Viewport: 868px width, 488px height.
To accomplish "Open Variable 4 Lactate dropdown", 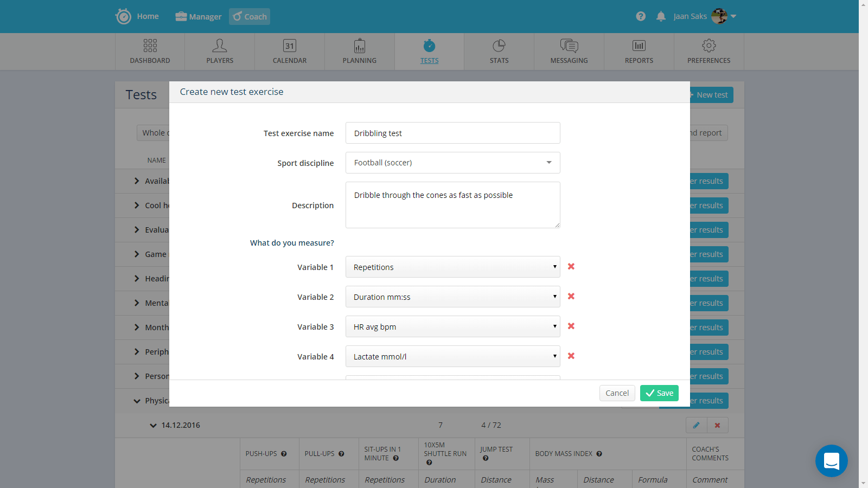I will pyautogui.click(x=452, y=356).
